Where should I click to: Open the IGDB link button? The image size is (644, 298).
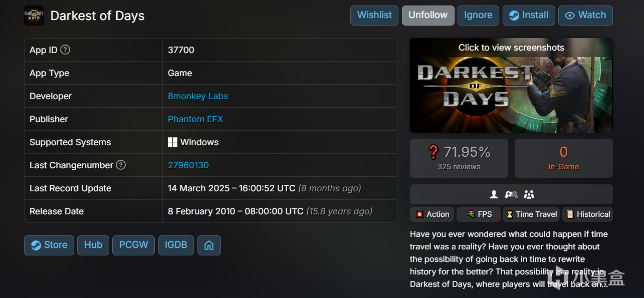[176, 245]
